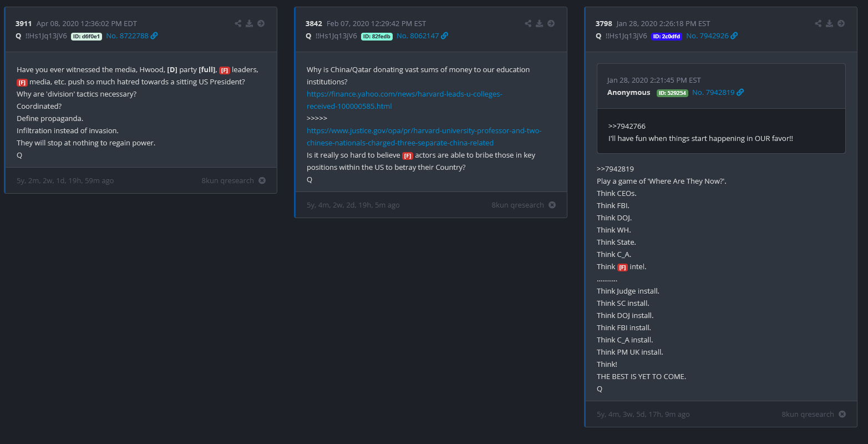Screen dimensions: 868x444
Task: Click the arrow icon on post 3911
Action: [261, 23]
